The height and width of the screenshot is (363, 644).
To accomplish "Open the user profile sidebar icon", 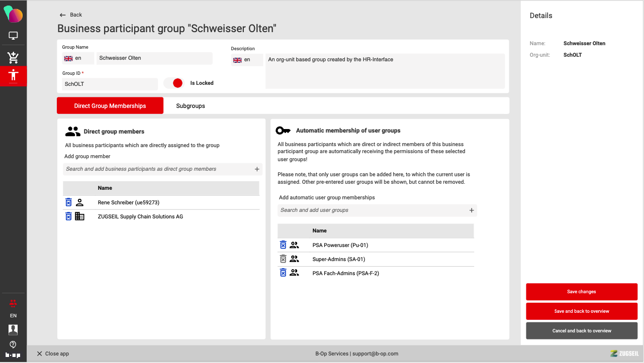I will [x=13, y=329].
